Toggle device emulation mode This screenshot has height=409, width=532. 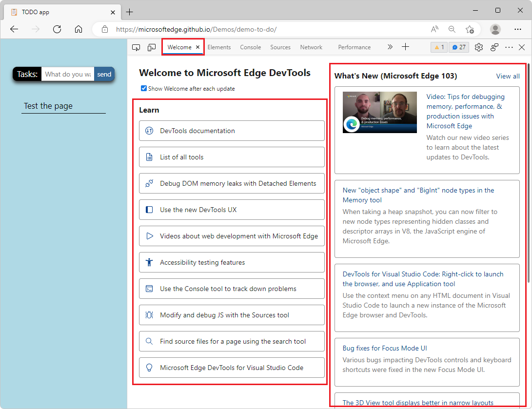151,47
